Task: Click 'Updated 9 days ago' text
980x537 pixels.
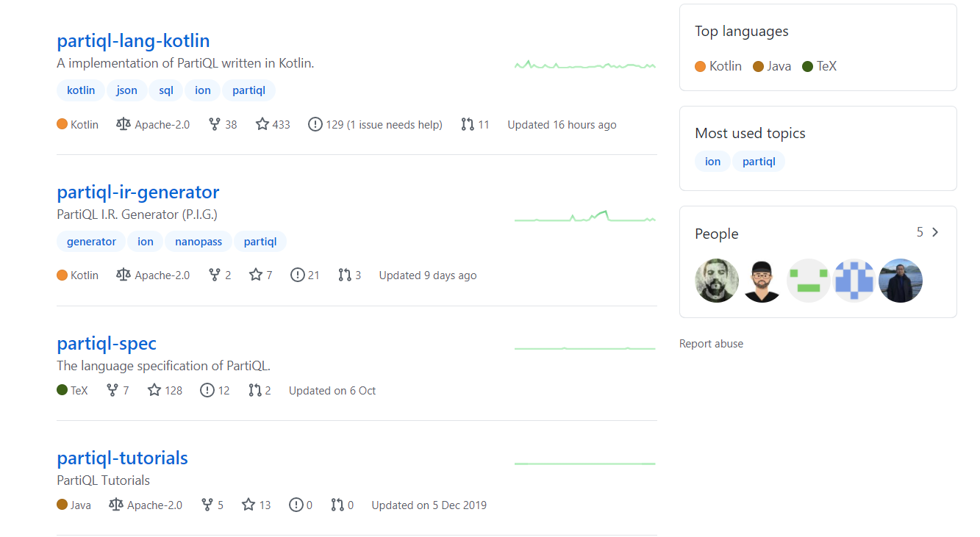Action: click(428, 275)
